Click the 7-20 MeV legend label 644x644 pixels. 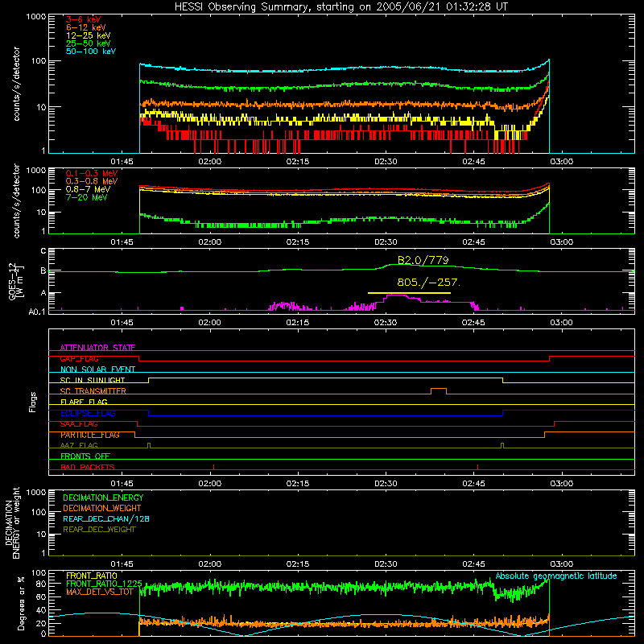click(x=86, y=197)
